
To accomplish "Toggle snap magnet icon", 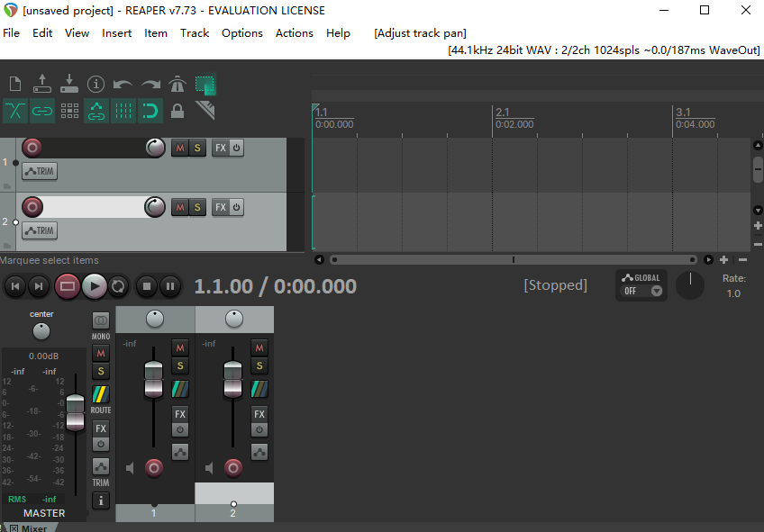I will point(150,111).
